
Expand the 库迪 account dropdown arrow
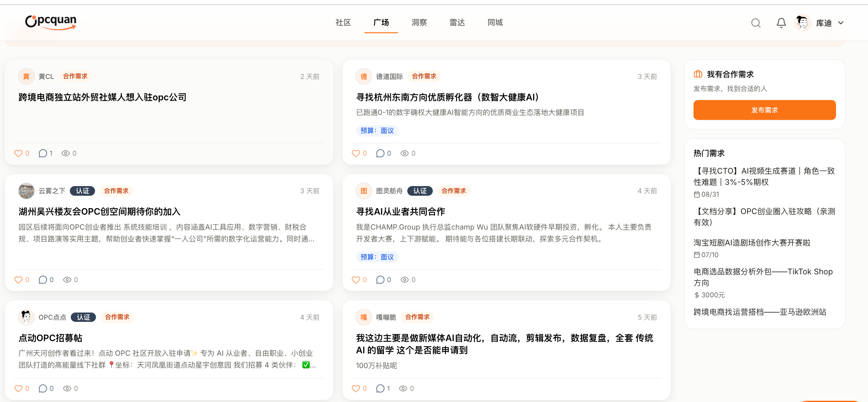click(840, 23)
